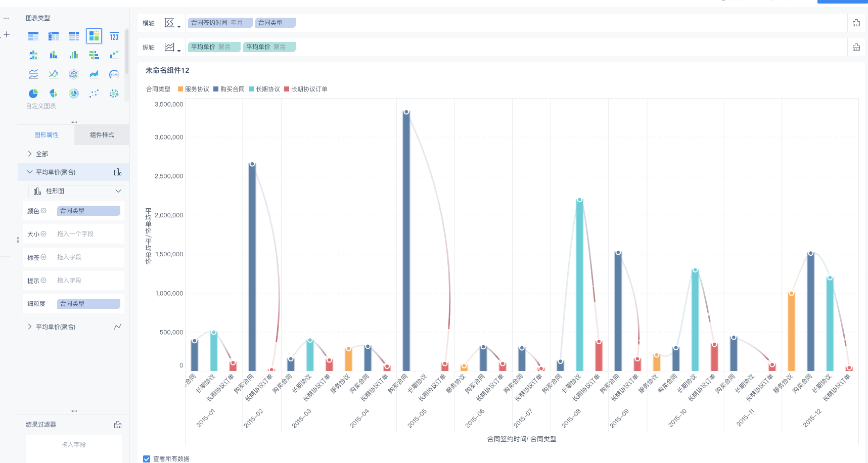Switch to the 组件样式 tab
Image resolution: width=868 pixels, height=463 pixels.
(x=102, y=135)
